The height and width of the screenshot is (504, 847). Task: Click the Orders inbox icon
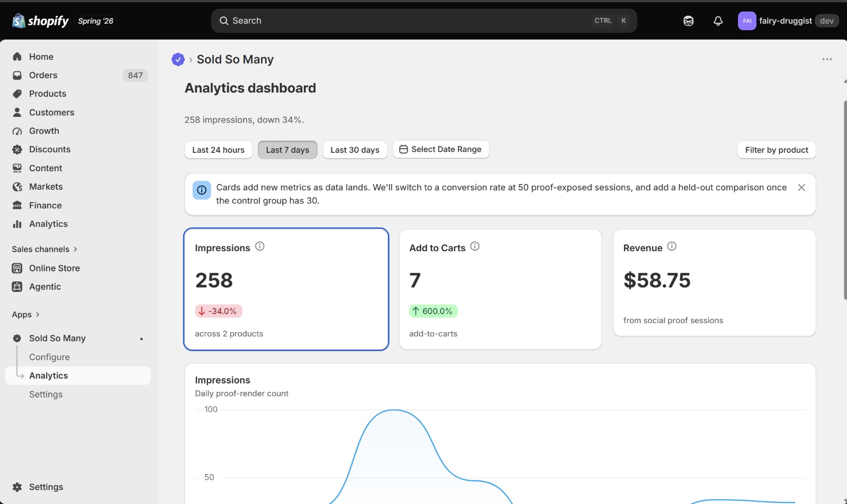tap(17, 75)
